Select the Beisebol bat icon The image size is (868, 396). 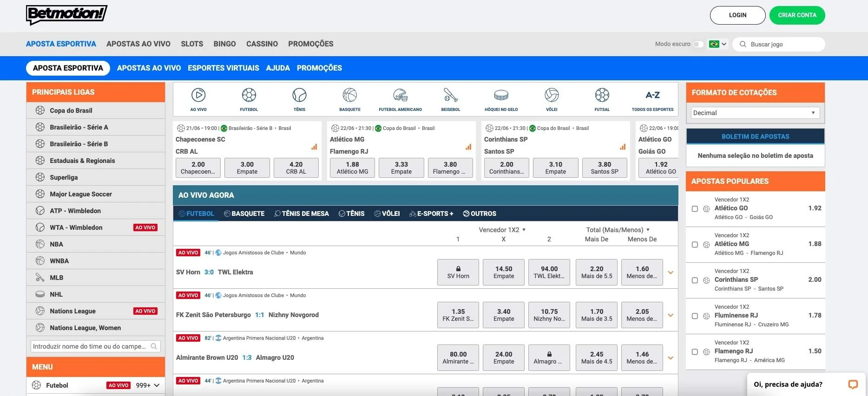pos(451,95)
